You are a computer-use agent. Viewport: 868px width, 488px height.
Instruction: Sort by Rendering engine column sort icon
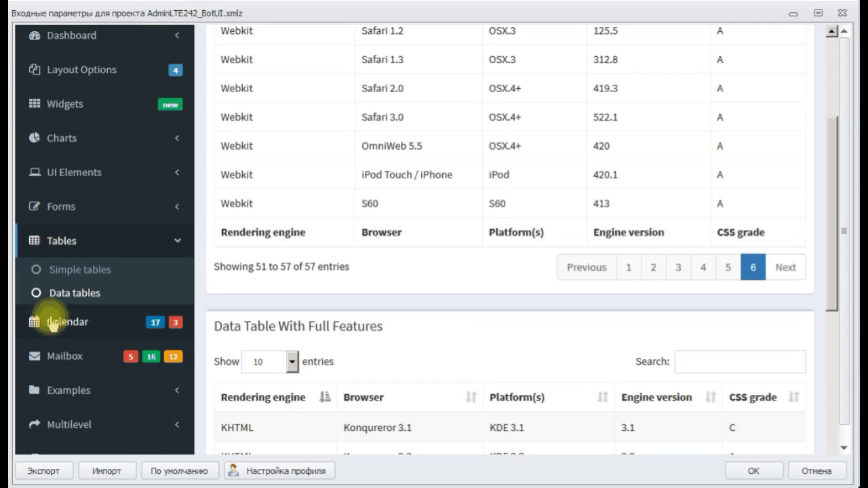click(325, 397)
